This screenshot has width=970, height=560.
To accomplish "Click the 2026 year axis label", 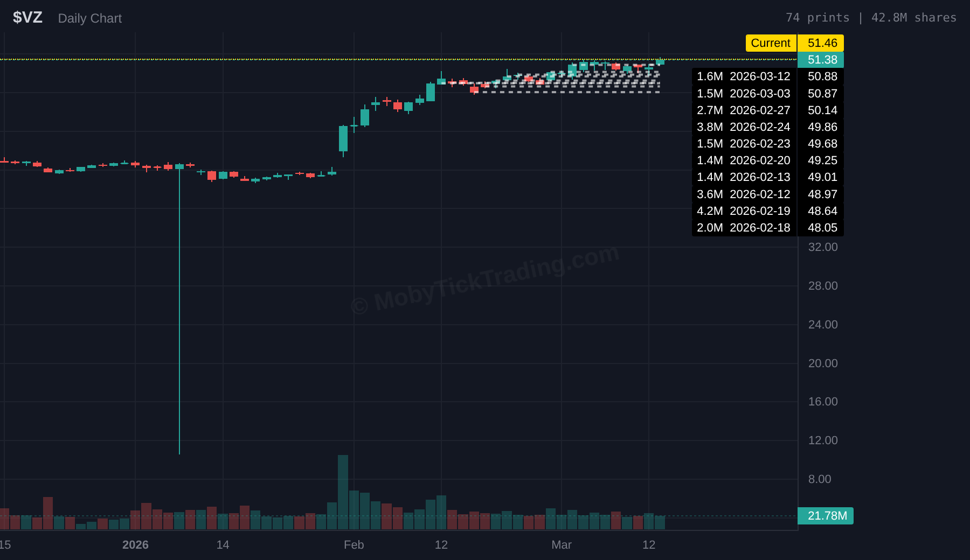I will 135,545.
